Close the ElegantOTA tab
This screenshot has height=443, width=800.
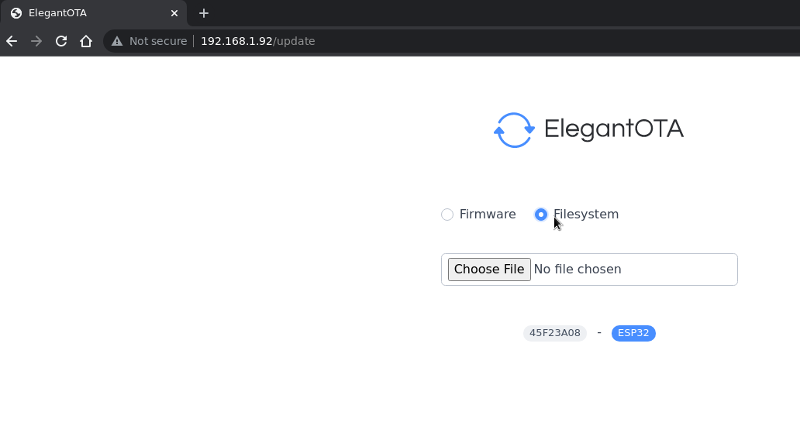(174, 13)
